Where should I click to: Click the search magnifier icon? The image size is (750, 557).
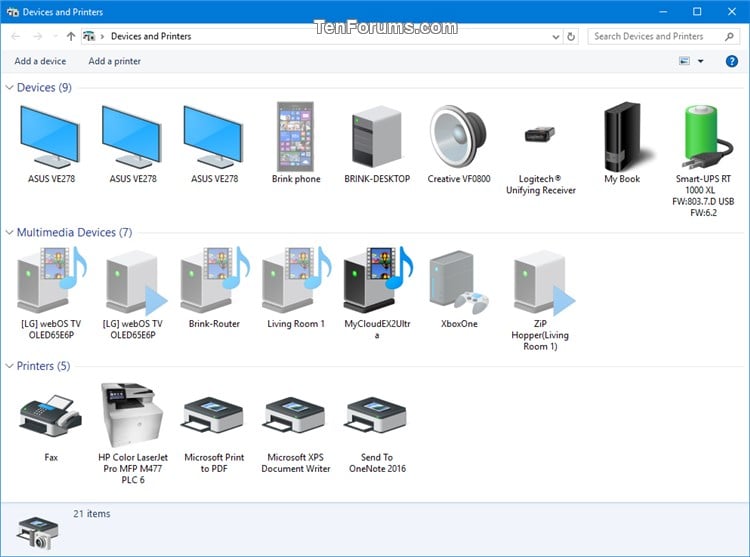point(729,36)
